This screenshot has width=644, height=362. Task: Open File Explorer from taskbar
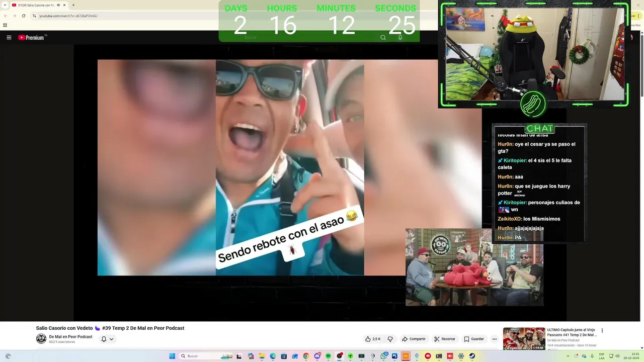coord(262,356)
